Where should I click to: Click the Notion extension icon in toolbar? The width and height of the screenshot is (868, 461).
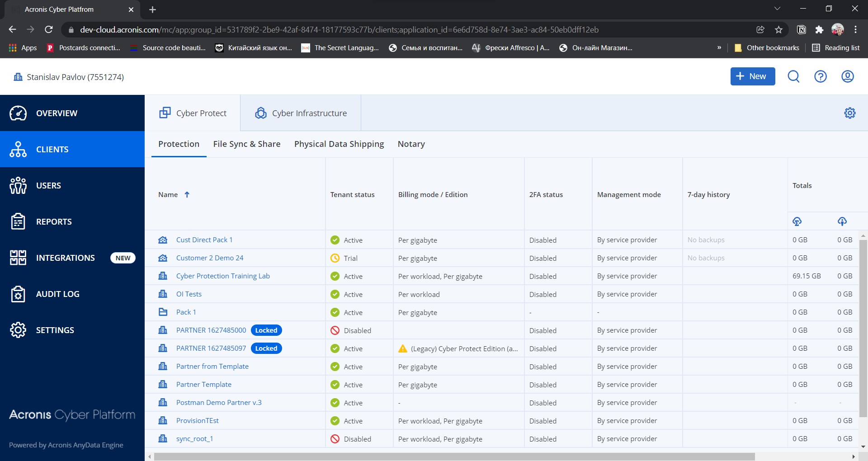(802, 29)
